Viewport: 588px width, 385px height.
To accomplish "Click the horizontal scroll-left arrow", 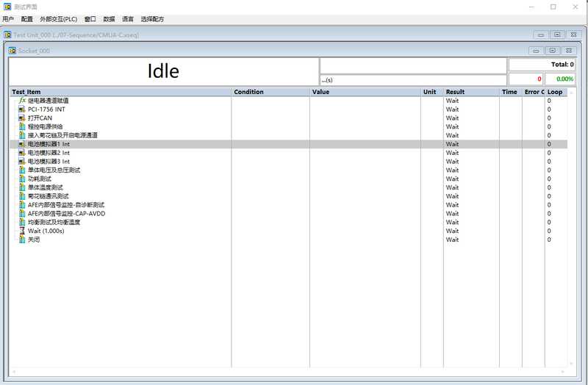I will tap(14, 372).
